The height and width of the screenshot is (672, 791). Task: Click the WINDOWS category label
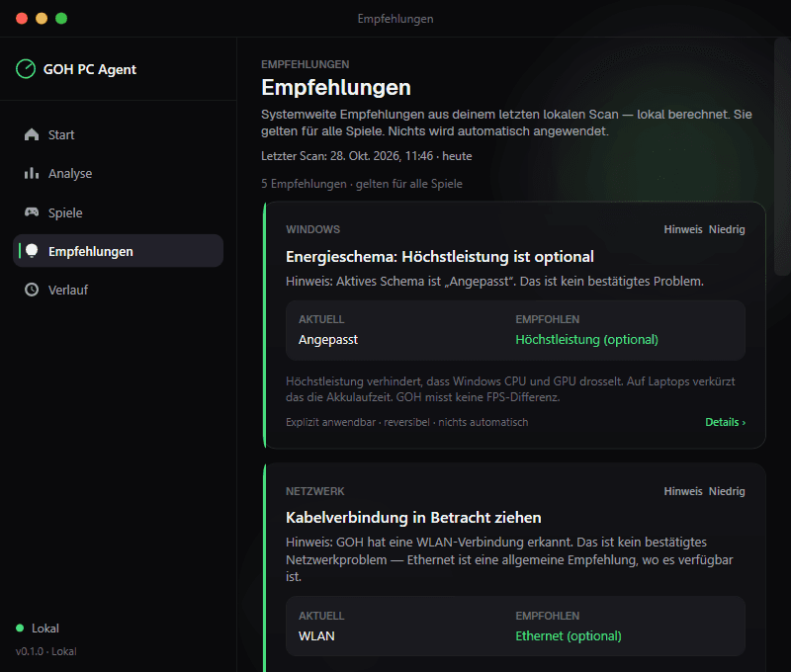312,229
